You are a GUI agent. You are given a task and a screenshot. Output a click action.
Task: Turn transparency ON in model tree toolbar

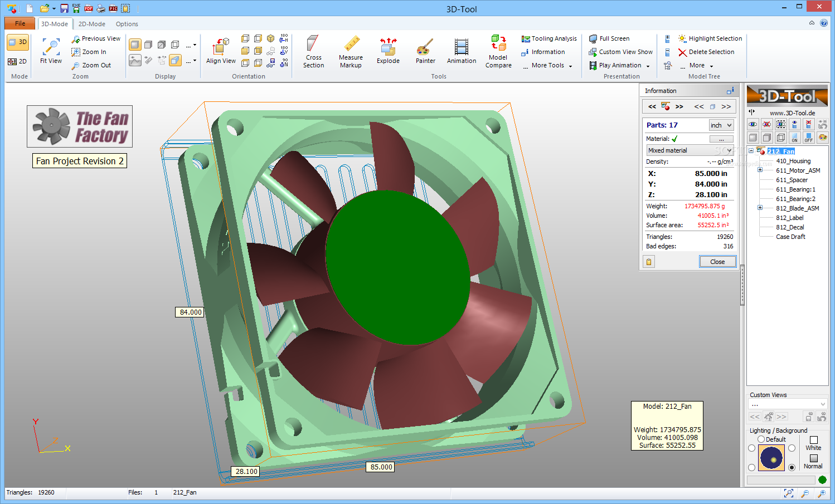click(795, 138)
